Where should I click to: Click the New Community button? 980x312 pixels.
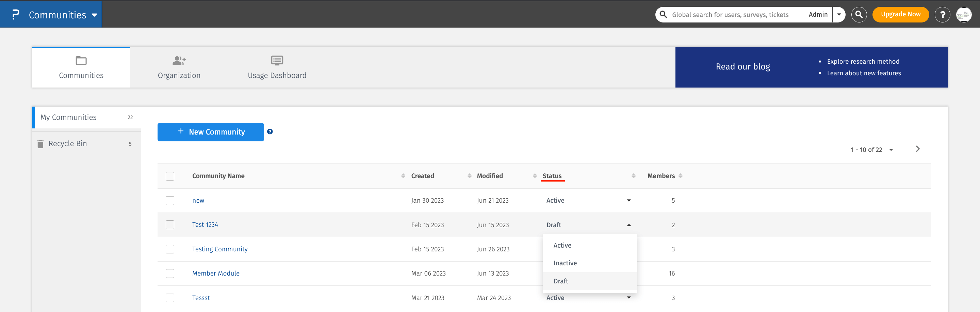coord(210,132)
